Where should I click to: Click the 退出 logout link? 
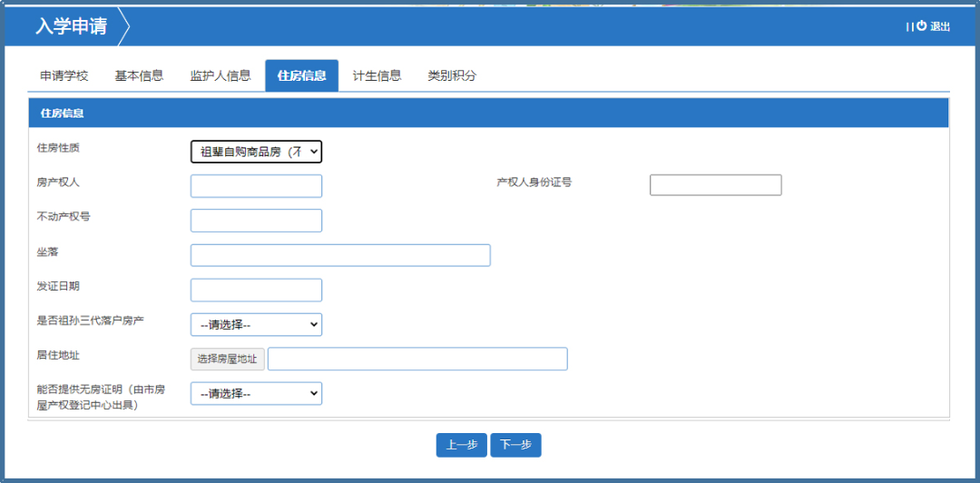pyautogui.click(x=940, y=27)
